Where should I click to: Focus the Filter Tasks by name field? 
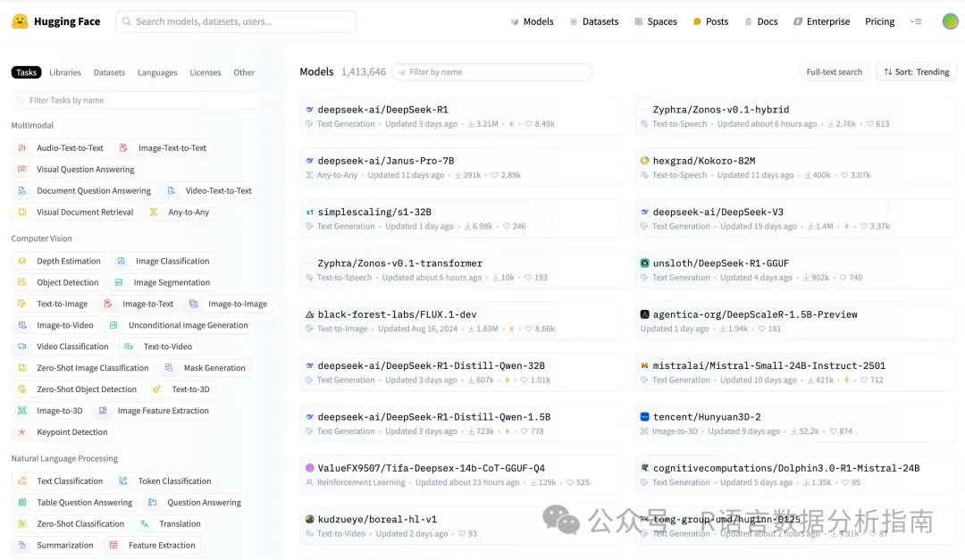click(x=138, y=100)
